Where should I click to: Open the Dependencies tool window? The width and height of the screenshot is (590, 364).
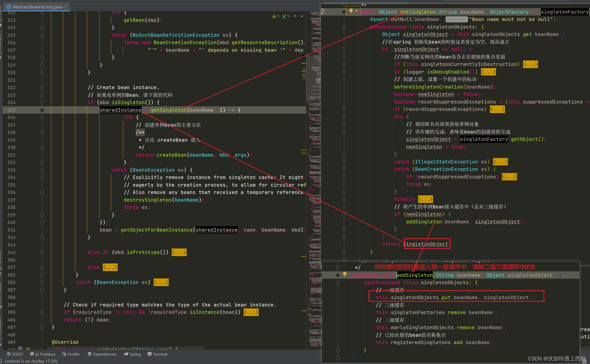pos(102,354)
